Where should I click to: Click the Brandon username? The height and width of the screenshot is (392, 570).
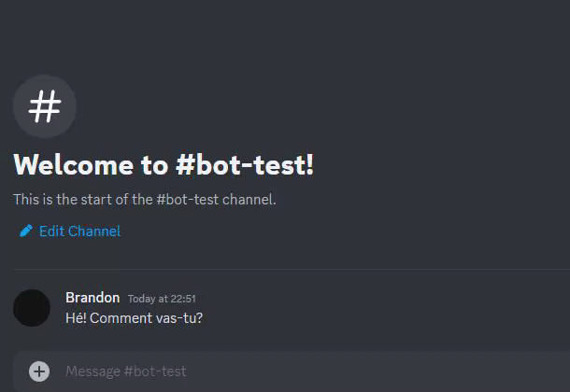[x=93, y=298]
